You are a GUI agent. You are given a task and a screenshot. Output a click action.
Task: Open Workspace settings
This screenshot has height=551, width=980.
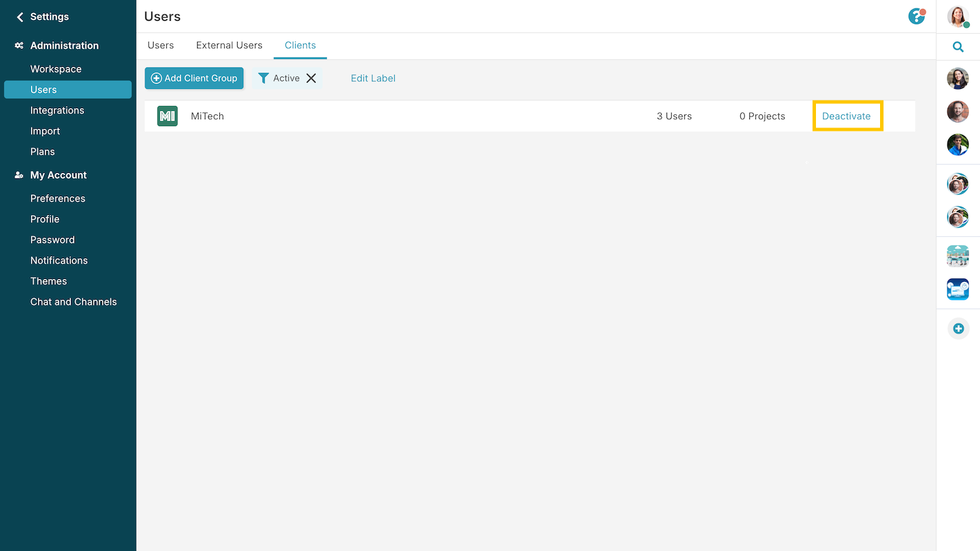[56, 69]
